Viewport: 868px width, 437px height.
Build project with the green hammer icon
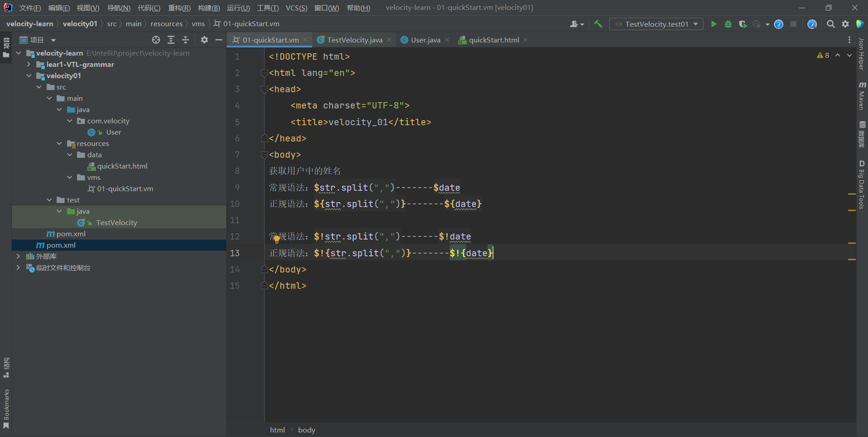coord(598,24)
